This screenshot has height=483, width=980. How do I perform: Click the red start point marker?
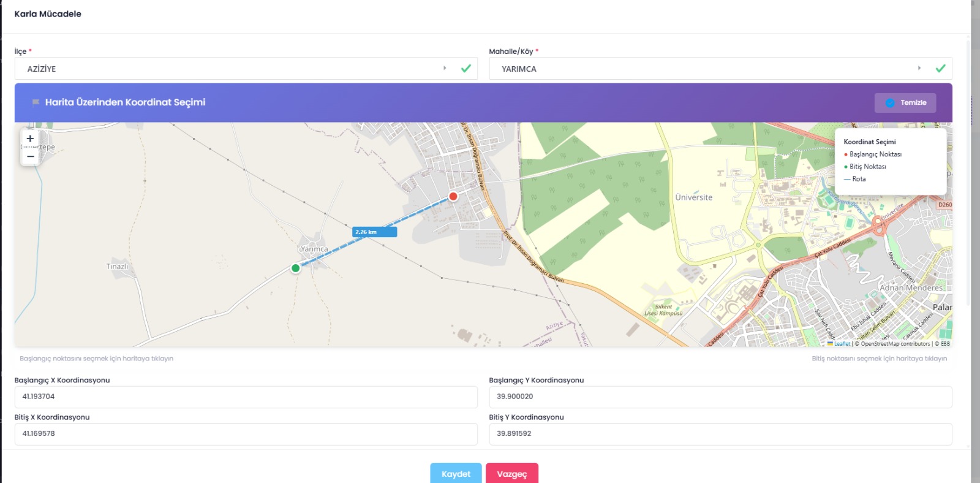pyautogui.click(x=453, y=196)
